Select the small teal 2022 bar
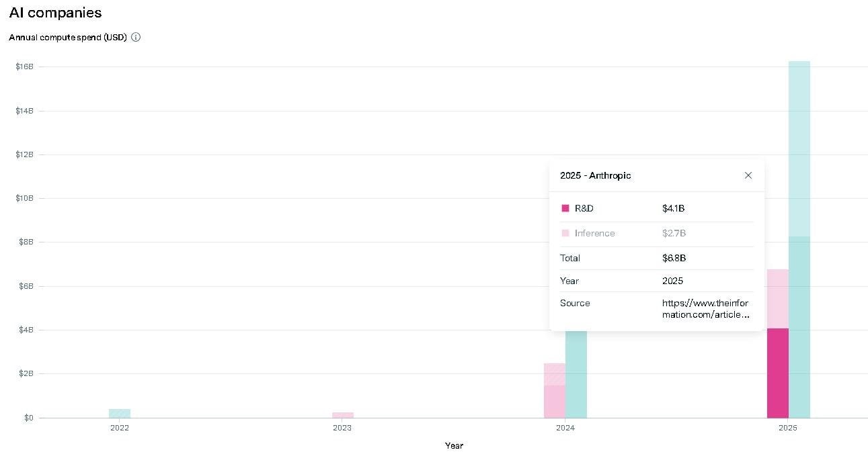The image size is (868, 452). pos(120,413)
